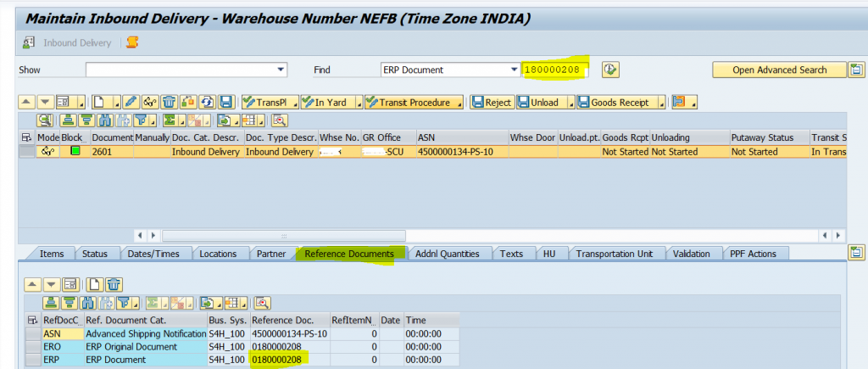Screen dimensions: 868x369
Task: Click the scroll icon next to the Inbound Delivery menu
Action: [x=131, y=42]
